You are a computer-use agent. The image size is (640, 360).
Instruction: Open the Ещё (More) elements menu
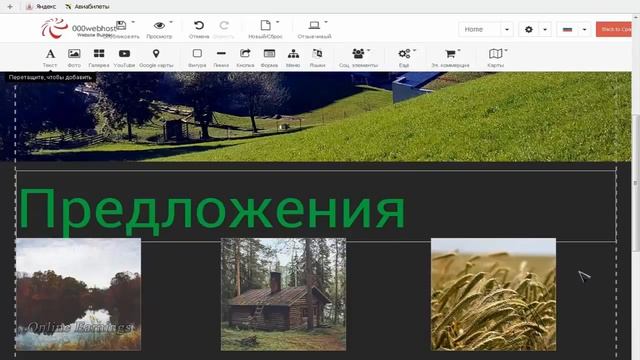click(x=404, y=58)
